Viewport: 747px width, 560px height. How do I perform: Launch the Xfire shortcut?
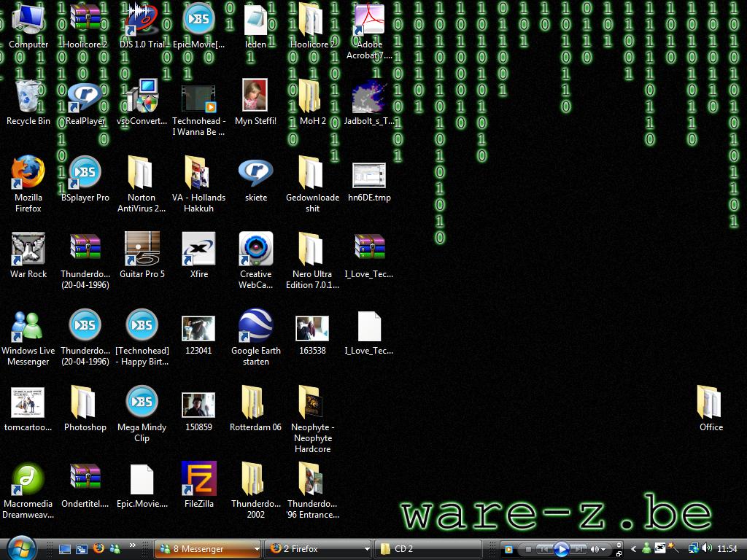pyautogui.click(x=198, y=254)
